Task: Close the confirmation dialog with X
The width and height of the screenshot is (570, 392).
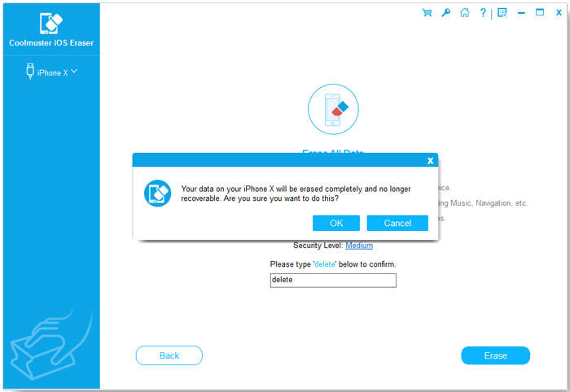Action: (x=431, y=160)
